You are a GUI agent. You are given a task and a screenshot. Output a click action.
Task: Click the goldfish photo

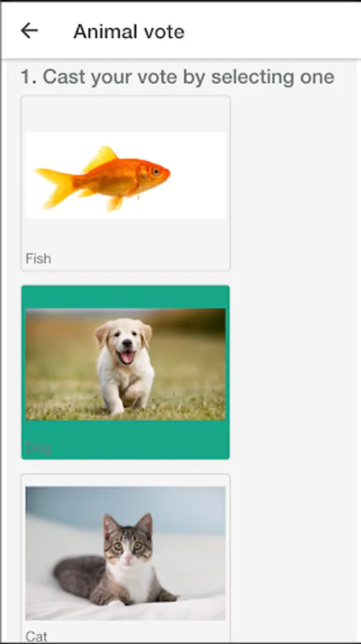pos(125,175)
